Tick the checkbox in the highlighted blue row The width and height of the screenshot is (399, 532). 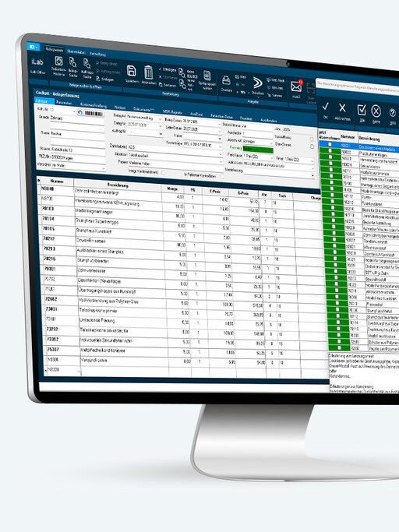[x=330, y=145]
